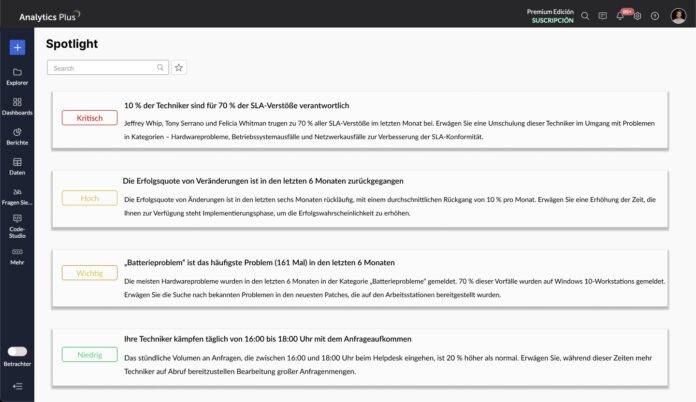The height and width of the screenshot is (402, 696).
Task: Open insight 'Batterieproblem ist das häufigste Problem'
Action: coord(259,263)
